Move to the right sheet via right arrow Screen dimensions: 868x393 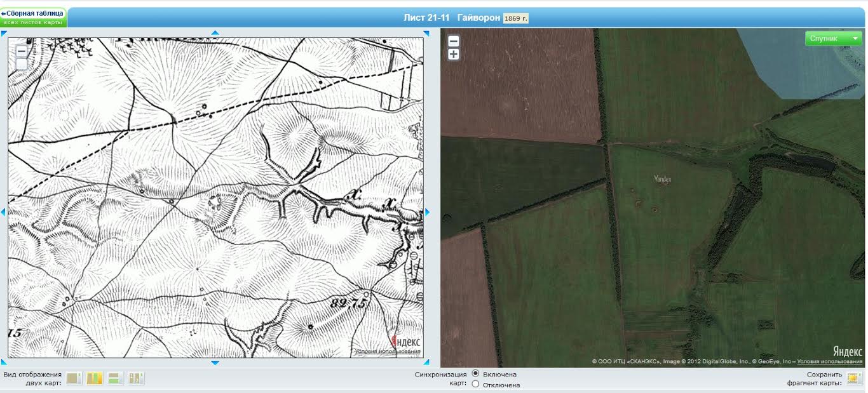pyautogui.click(x=427, y=212)
